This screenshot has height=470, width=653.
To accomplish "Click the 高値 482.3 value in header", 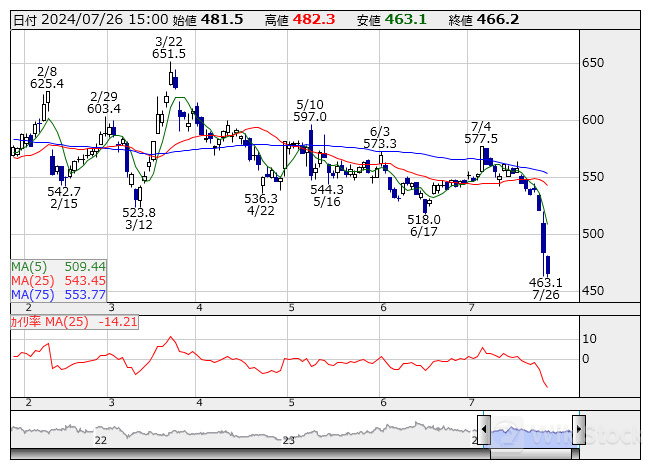I will point(321,19).
